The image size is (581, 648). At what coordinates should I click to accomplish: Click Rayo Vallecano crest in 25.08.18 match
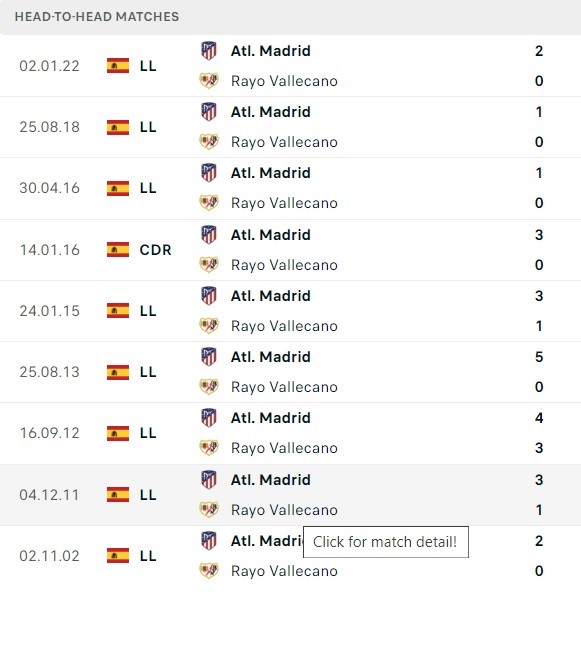[x=209, y=142]
